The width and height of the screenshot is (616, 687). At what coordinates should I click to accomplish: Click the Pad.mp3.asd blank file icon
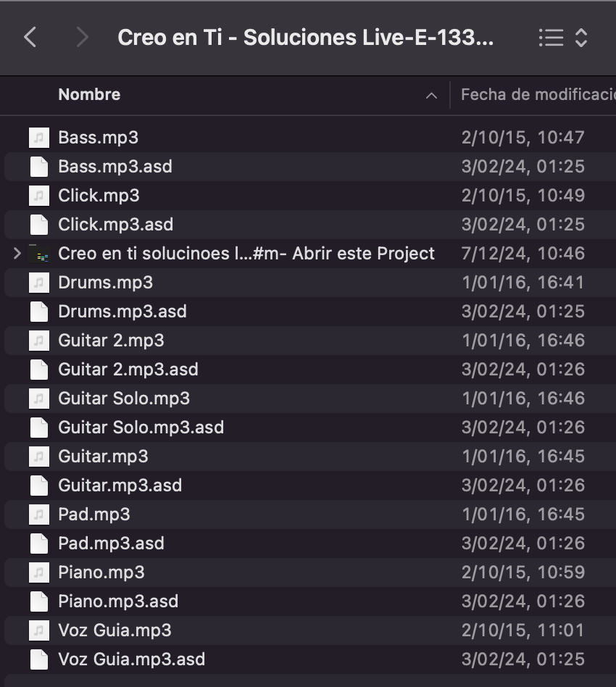coord(39,544)
